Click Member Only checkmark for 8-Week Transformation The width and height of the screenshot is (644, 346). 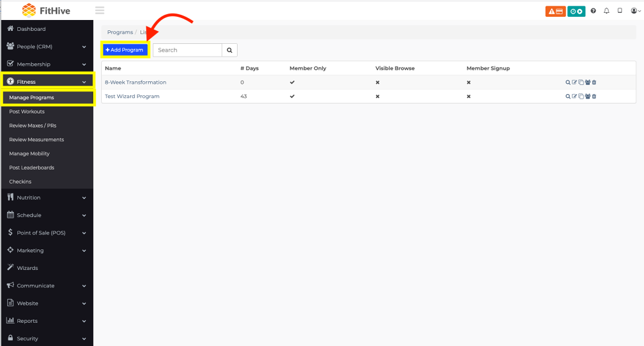pos(292,82)
